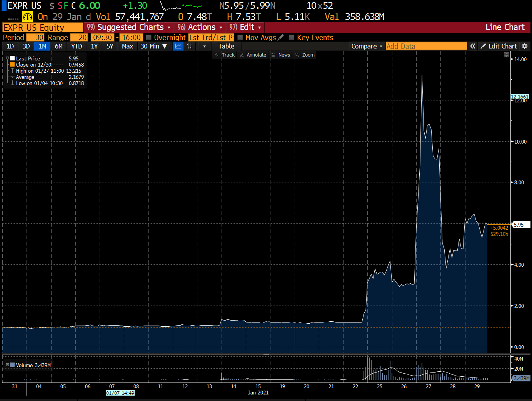Collapse the Volume legend expander
The height and width of the screenshot is (401, 532).
coord(7,365)
